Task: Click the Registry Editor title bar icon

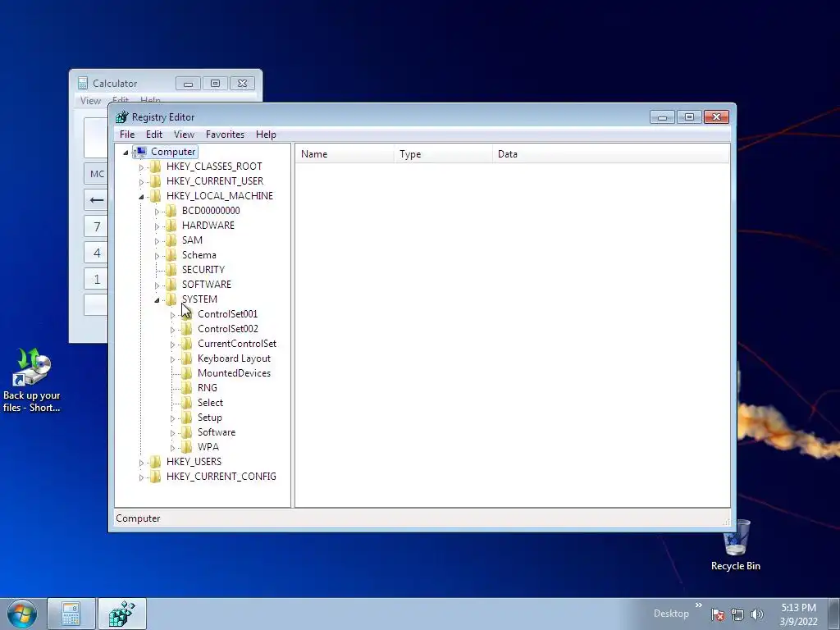Action: (122, 116)
